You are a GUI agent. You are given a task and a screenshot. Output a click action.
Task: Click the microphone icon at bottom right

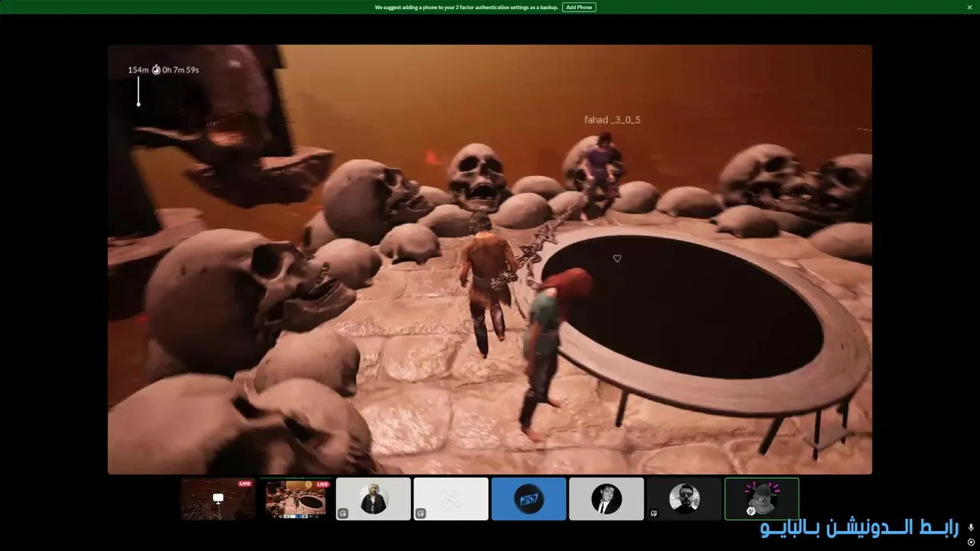click(971, 528)
